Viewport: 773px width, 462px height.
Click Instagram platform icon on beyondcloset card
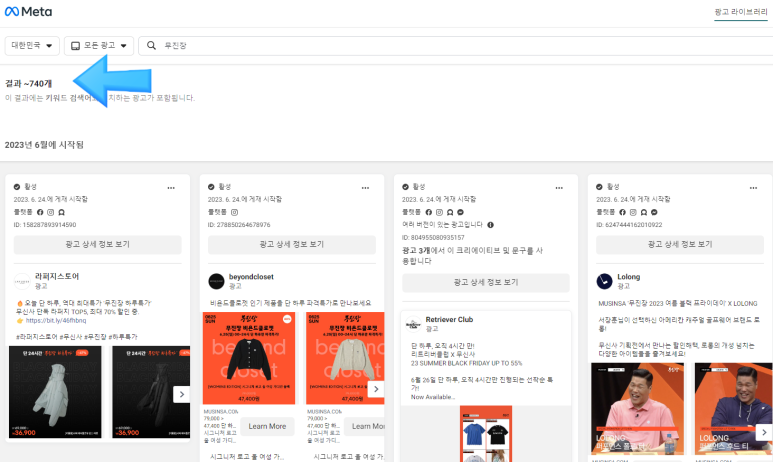pyautogui.click(x=234, y=213)
